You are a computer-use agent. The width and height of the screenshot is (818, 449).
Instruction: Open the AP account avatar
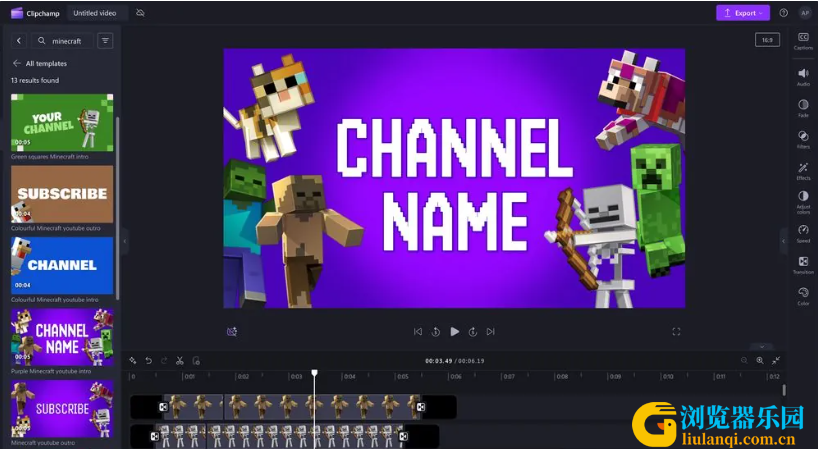click(805, 13)
